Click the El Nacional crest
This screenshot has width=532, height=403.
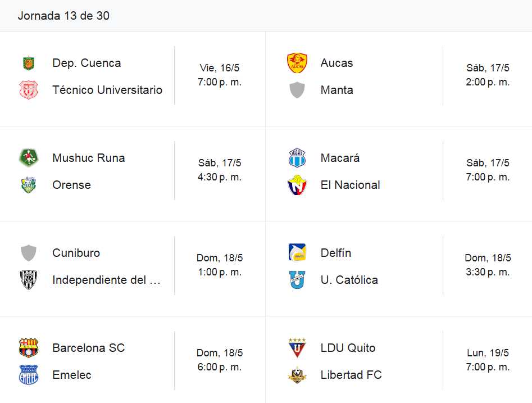[x=297, y=185]
